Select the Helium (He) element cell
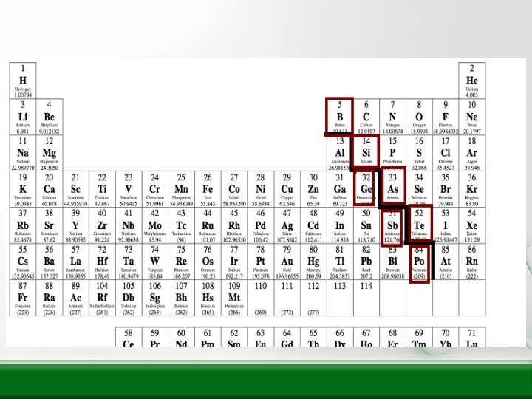The width and height of the screenshot is (532, 399). pyautogui.click(x=472, y=81)
